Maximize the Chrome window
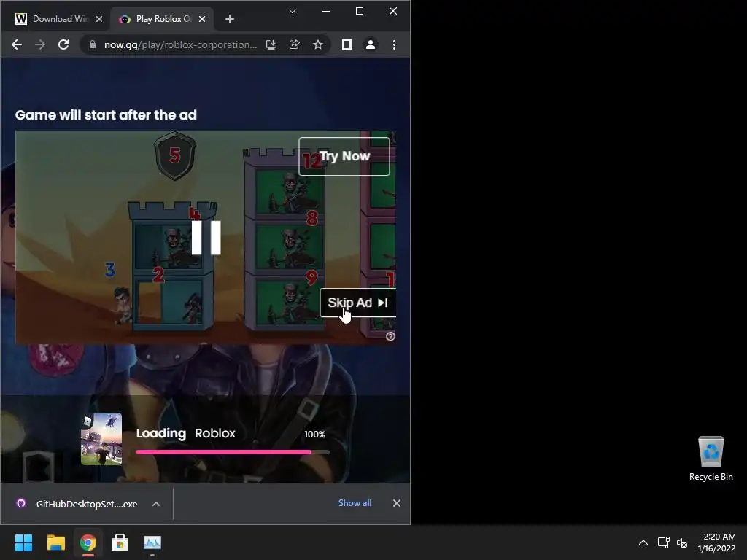Viewport: 747px width, 560px height. point(360,11)
